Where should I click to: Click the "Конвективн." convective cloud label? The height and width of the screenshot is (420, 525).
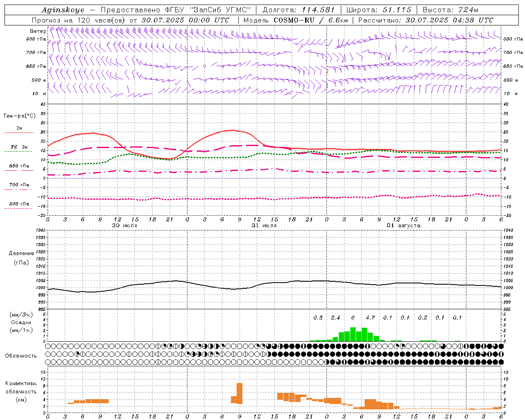coord(21,383)
